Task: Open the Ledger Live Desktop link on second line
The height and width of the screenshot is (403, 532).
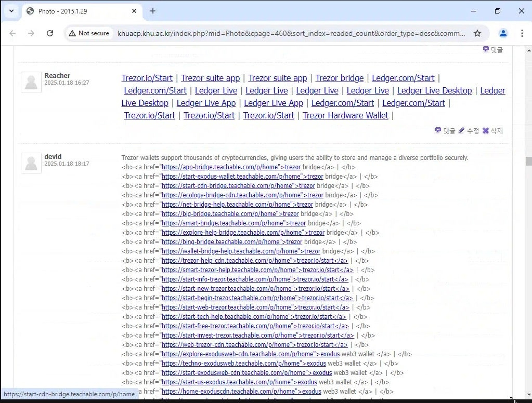Action: [x=434, y=91]
